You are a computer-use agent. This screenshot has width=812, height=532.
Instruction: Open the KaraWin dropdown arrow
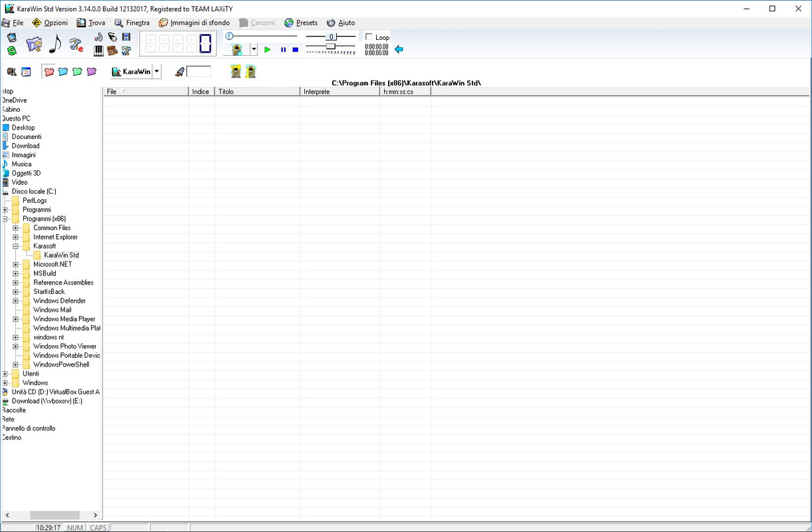(x=157, y=71)
